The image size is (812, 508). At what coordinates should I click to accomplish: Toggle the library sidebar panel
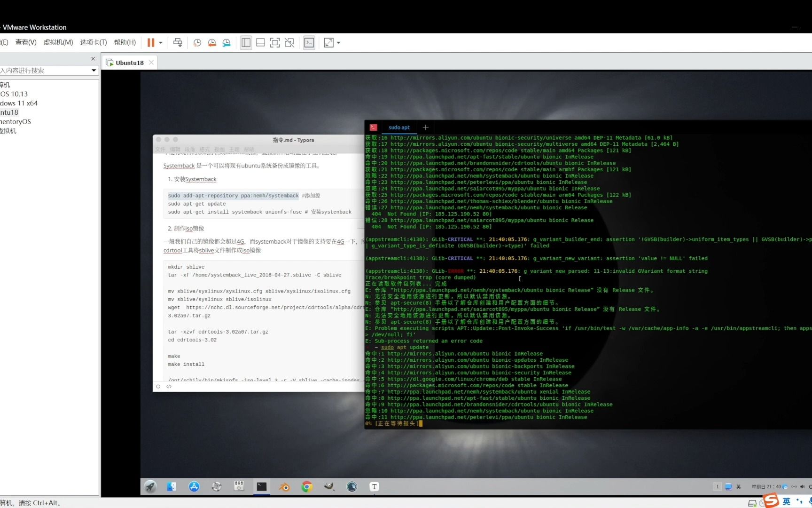click(246, 43)
